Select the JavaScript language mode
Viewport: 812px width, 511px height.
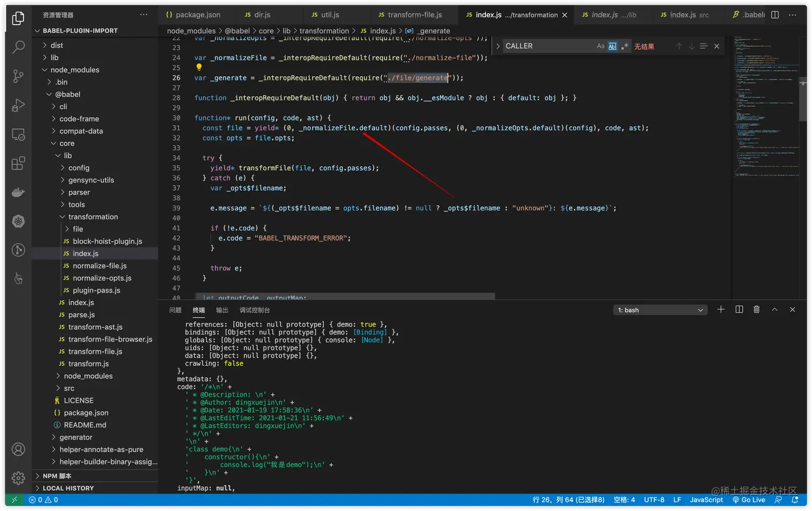(x=706, y=500)
